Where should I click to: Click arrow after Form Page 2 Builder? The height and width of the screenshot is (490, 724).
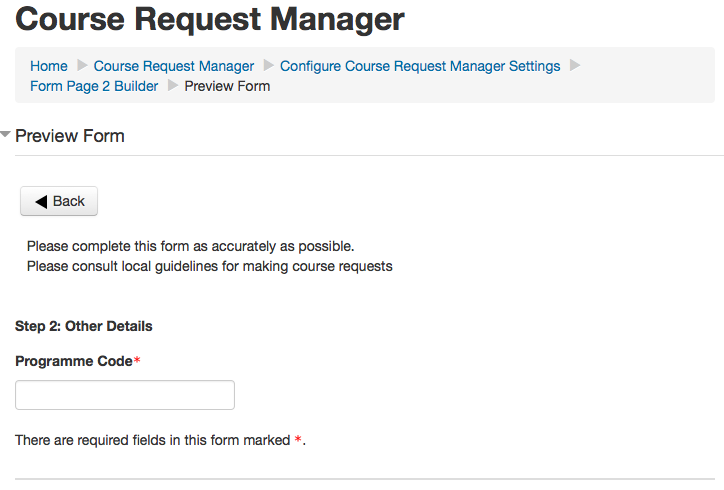(x=172, y=86)
